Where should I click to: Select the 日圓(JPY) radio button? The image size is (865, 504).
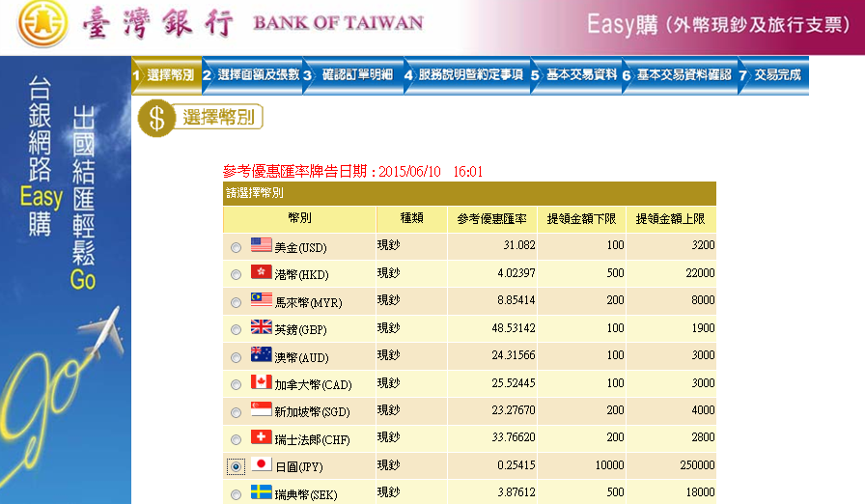click(x=237, y=467)
